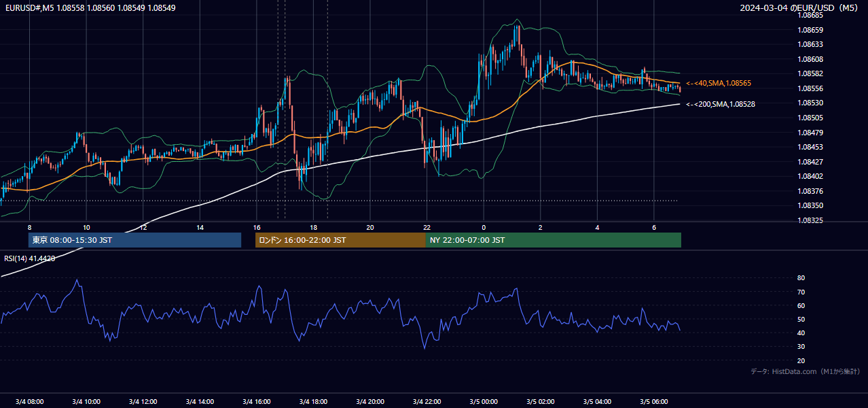The image size is (868, 408).
Task: Click hour label 22 under the price chart
Action: click(x=427, y=227)
